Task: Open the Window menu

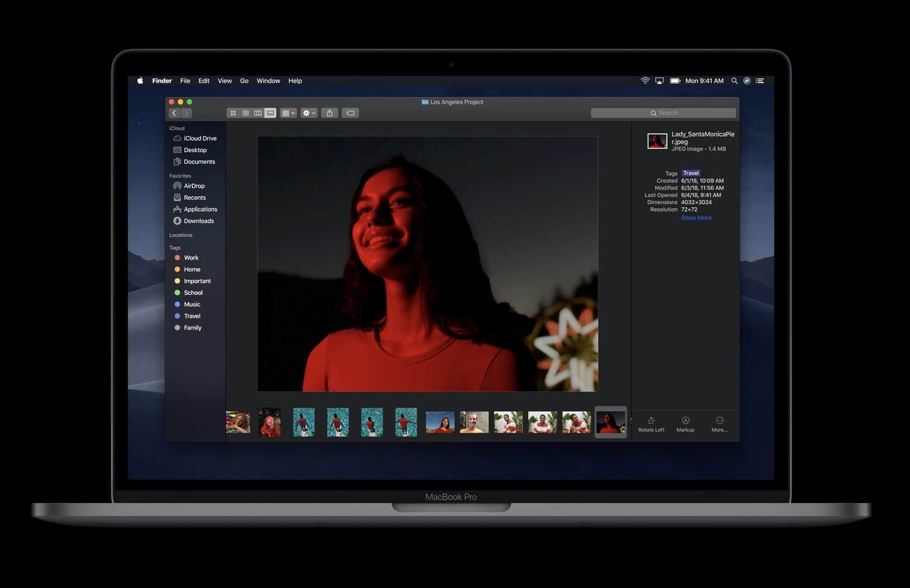Action: tap(268, 81)
